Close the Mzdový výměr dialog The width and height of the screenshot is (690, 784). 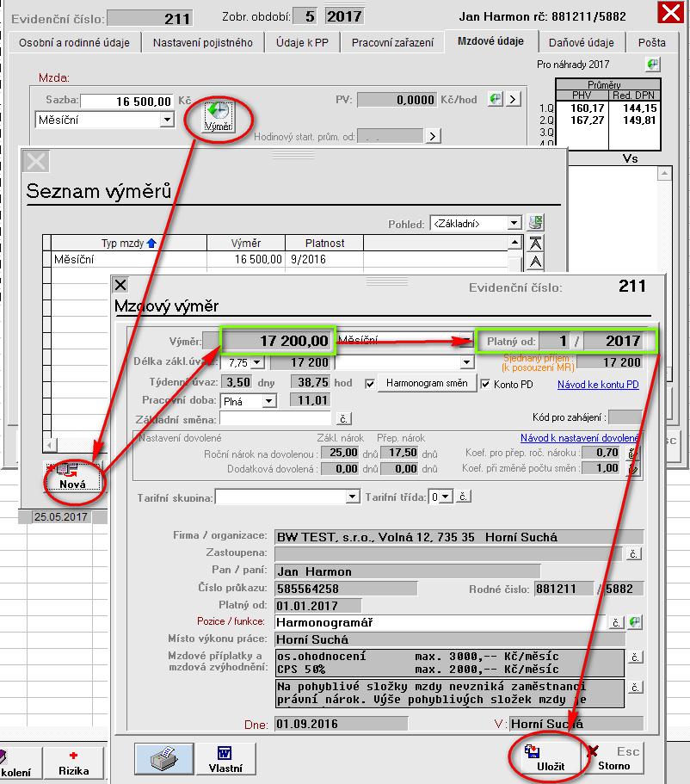click(x=120, y=285)
